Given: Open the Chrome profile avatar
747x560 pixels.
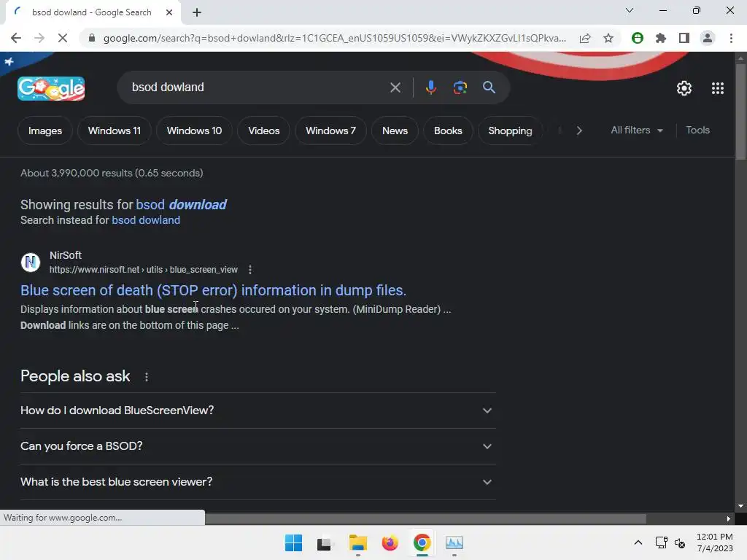Looking at the screenshot, I should click(x=708, y=38).
